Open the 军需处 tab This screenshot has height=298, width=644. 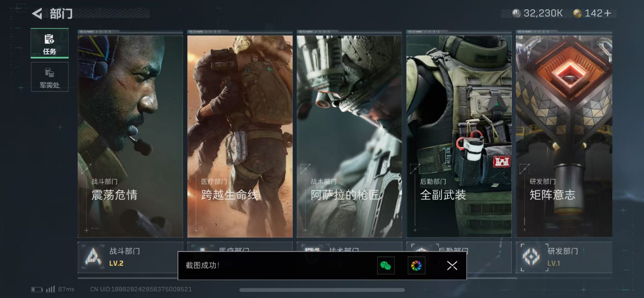(50, 77)
